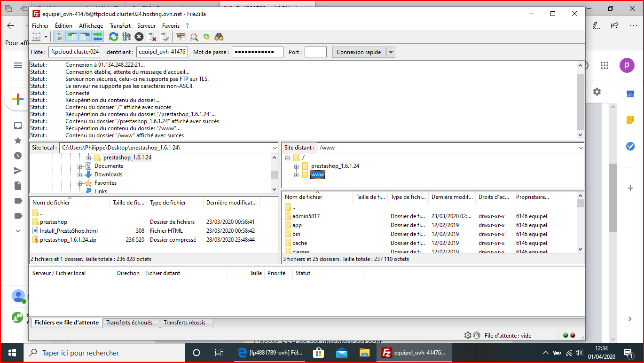This screenshot has width=644, height=363.
Task: Select the local prestashop folder in file list
Action: click(x=54, y=222)
